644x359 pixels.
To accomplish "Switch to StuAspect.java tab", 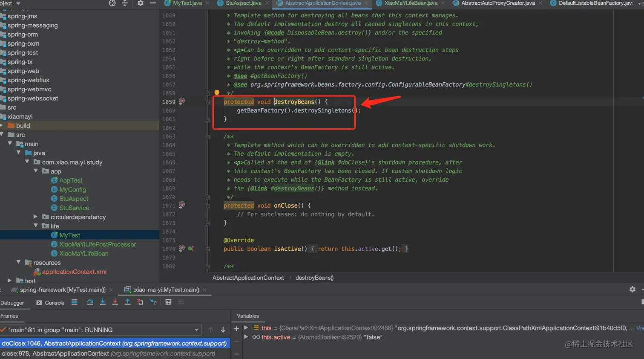I will click(x=244, y=3).
